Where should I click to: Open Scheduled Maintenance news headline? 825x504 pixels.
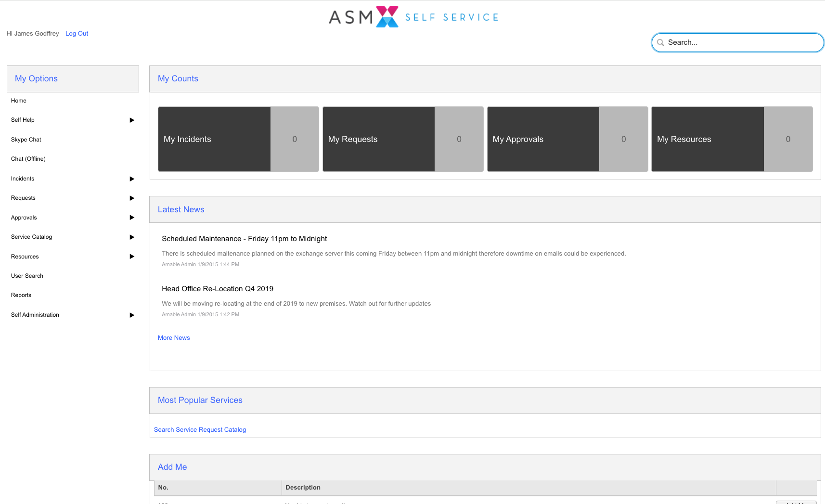pyautogui.click(x=244, y=239)
